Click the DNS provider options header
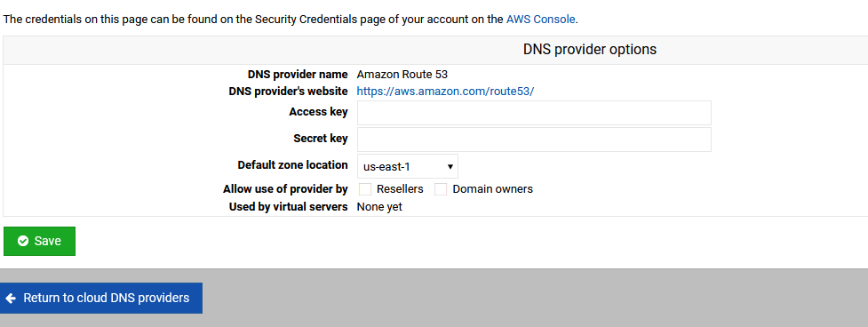The image size is (868, 327). (590, 49)
